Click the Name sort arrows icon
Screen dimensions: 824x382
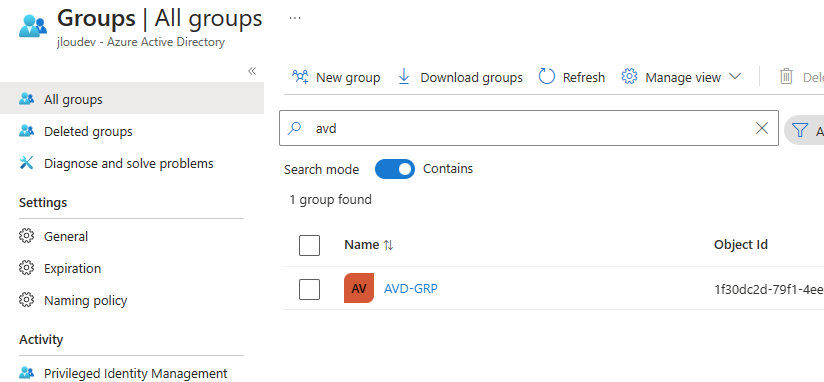point(388,245)
